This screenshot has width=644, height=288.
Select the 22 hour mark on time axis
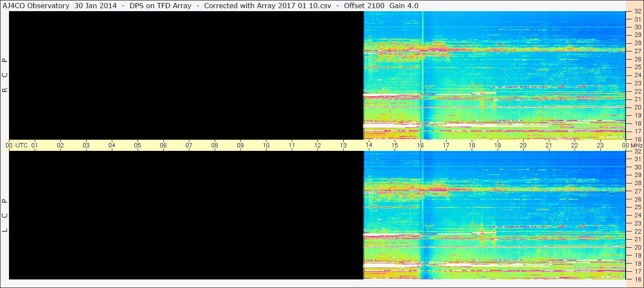(x=575, y=145)
